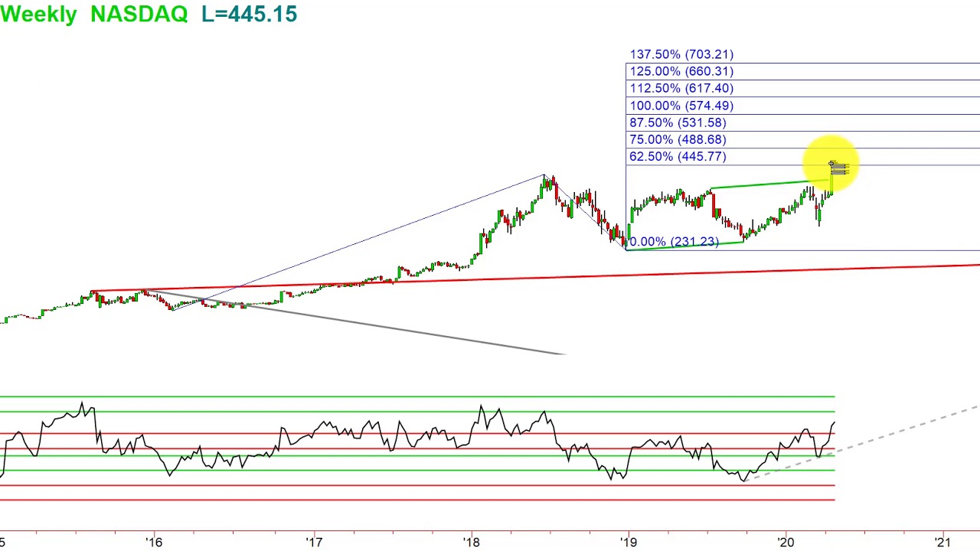This screenshot has height=551, width=980.
Task: Select the 100.00% (574.49) Fibonacci level label
Action: pyautogui.click(x=681, y=106)
